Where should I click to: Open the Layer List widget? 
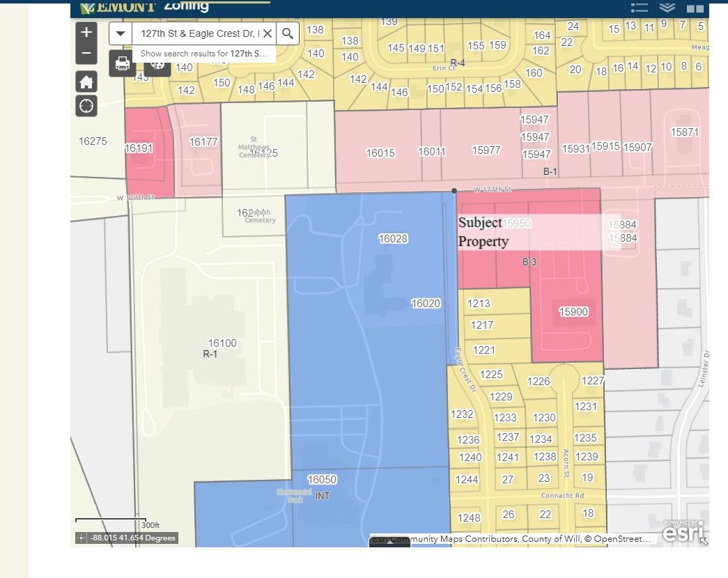point(667,8)
